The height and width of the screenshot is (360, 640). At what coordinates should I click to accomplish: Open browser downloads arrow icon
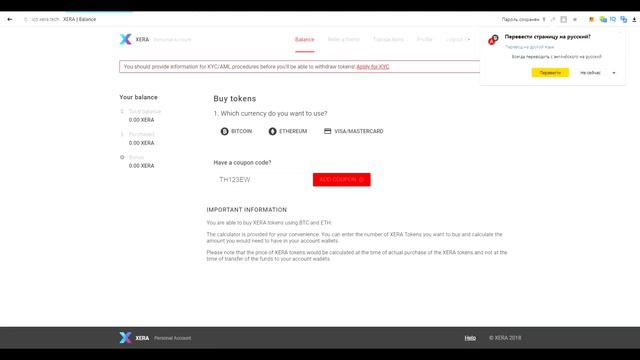634,19
